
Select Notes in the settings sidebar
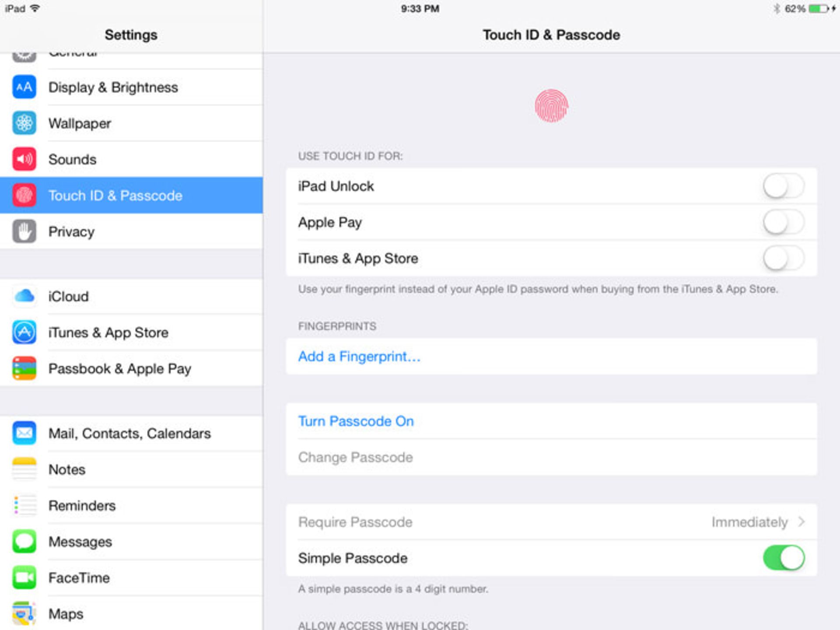[67, 469]
